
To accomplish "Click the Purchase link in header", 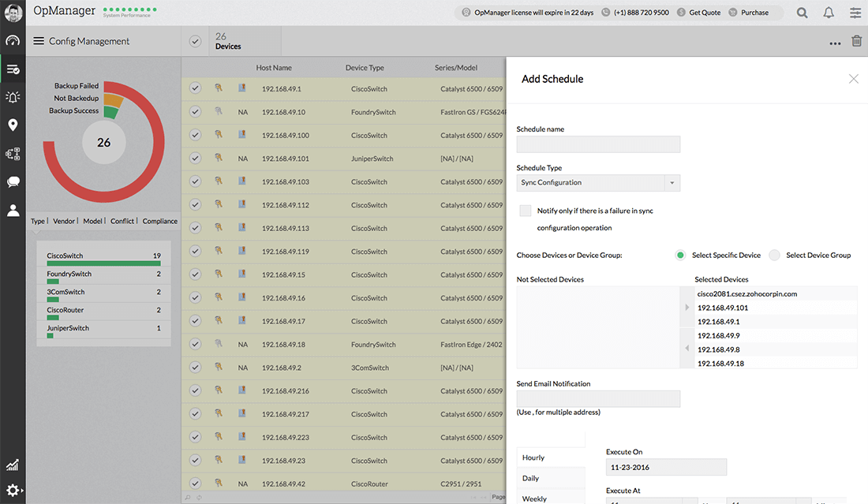I will point(754,13).
